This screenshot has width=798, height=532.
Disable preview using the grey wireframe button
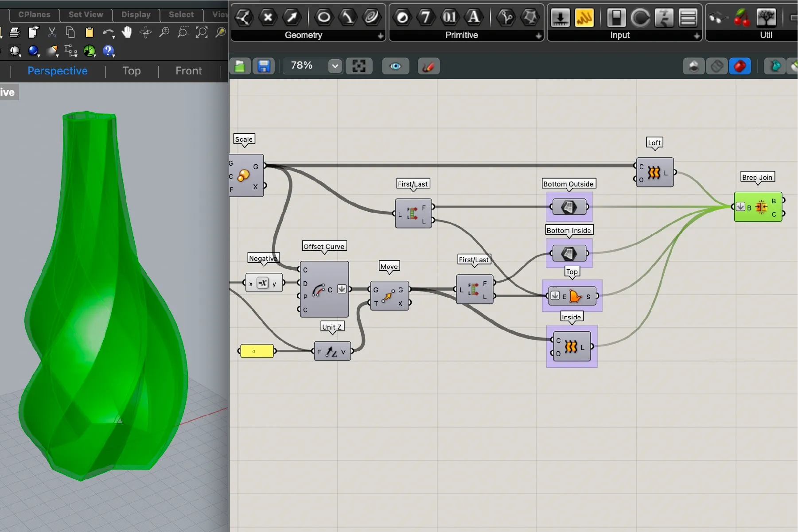coord(717,66)
